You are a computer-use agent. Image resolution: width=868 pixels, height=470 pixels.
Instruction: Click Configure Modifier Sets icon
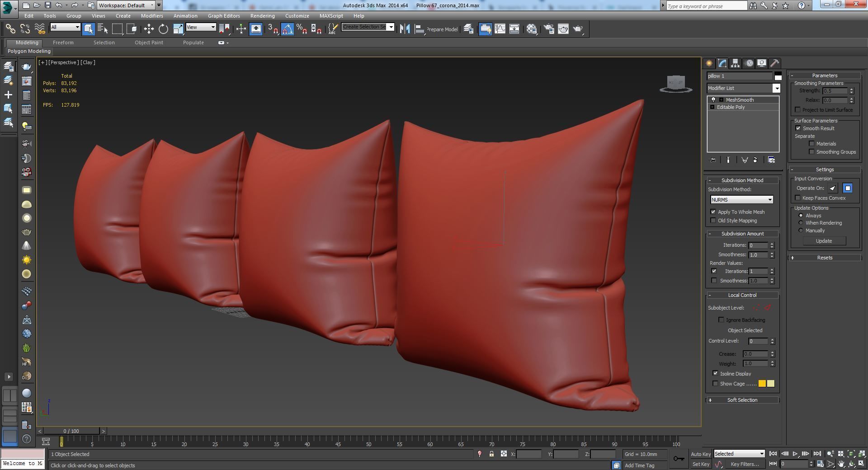pyautogui.click(x=771, y=160)
